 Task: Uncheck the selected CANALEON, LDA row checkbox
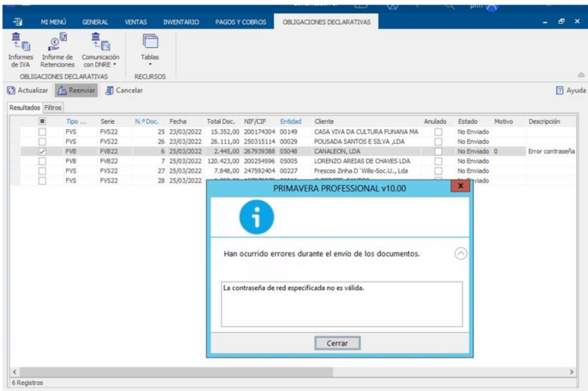click(42, 151)
